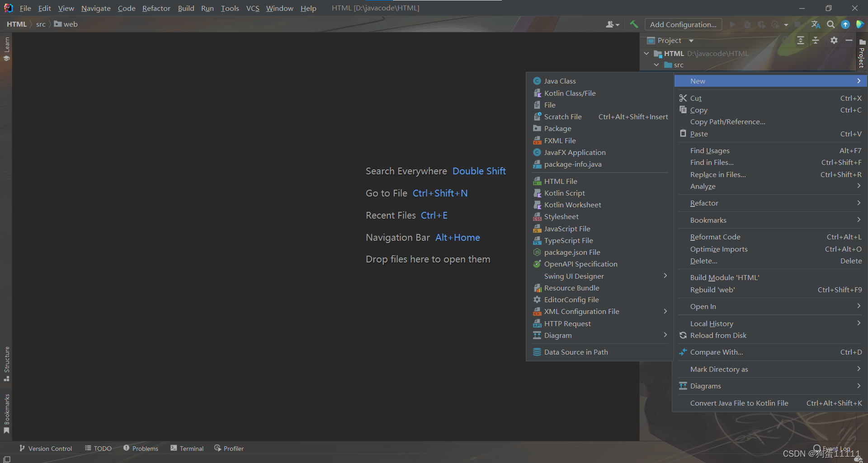
Task: Click Cut in the context menu
Action: click(x=770, y=98)
